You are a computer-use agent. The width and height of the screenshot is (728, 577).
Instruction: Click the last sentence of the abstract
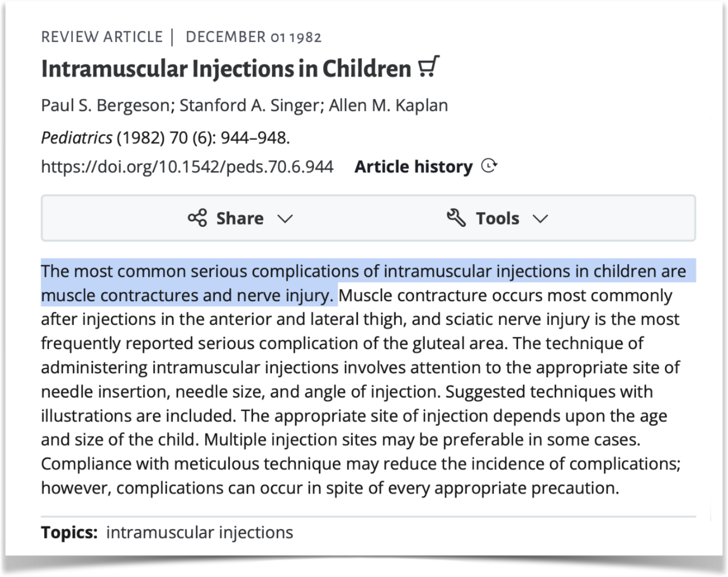tap(361, 476)
